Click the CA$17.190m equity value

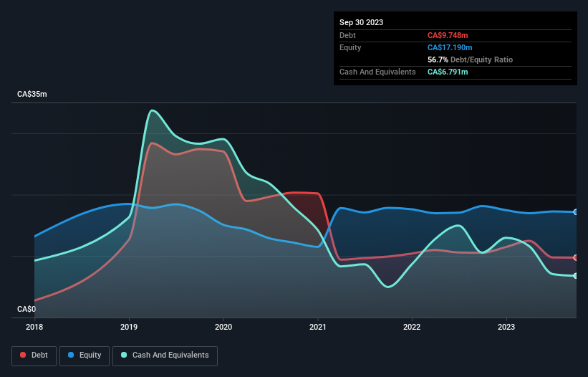[450, 47]
